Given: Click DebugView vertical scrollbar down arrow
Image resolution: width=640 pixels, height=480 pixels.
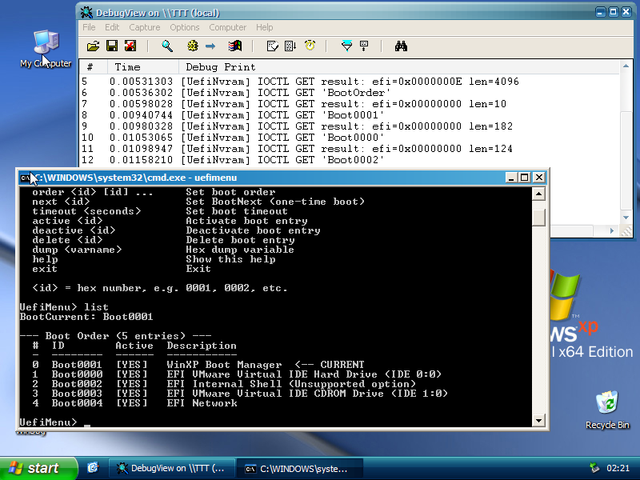Looking at the screenshot, I should click(x=626, y=218).
